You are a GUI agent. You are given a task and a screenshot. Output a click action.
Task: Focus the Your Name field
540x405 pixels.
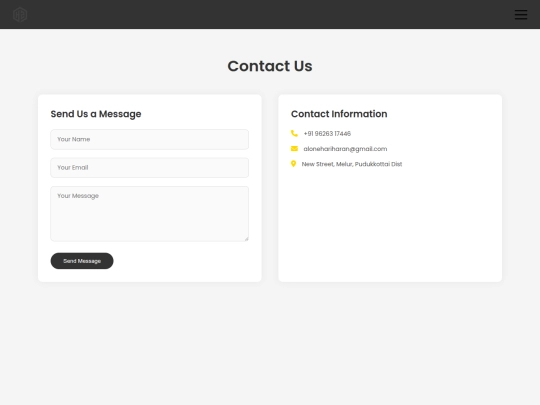point(149,139)
